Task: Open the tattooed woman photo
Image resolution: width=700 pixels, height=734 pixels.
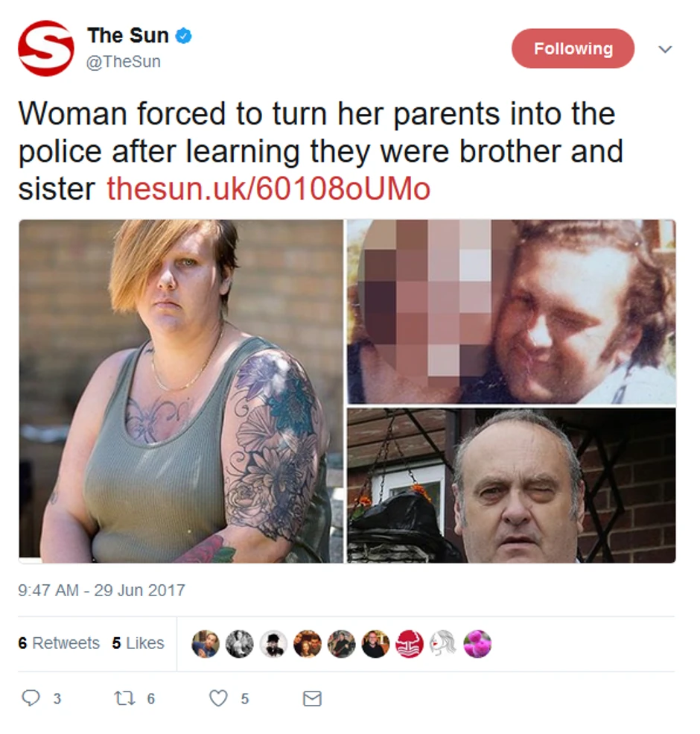Action: [x=181, y=391]
